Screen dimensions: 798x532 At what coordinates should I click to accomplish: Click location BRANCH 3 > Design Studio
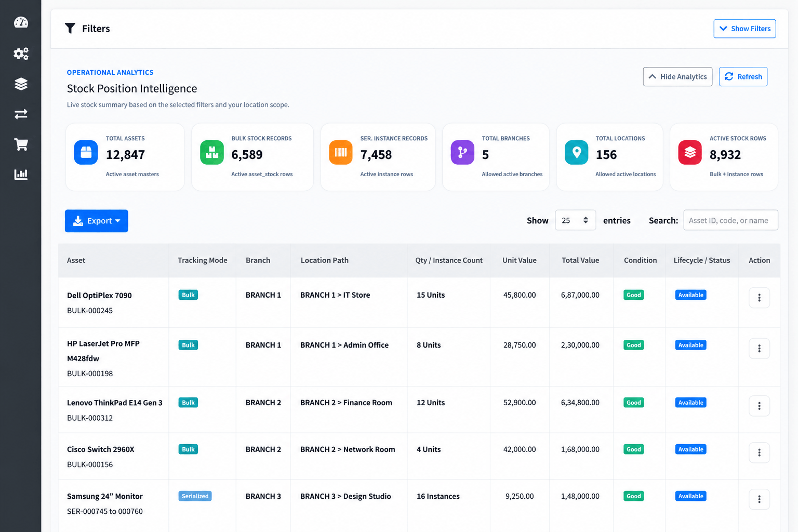coord(345,496)
